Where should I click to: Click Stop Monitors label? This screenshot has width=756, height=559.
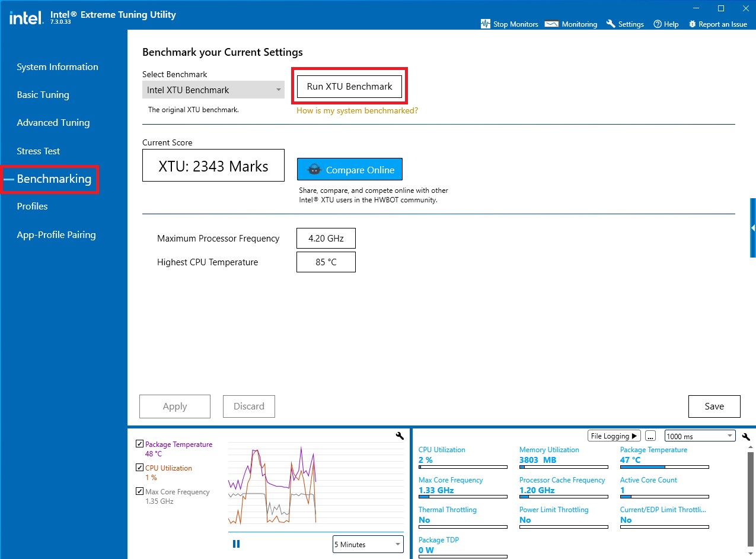516,24
